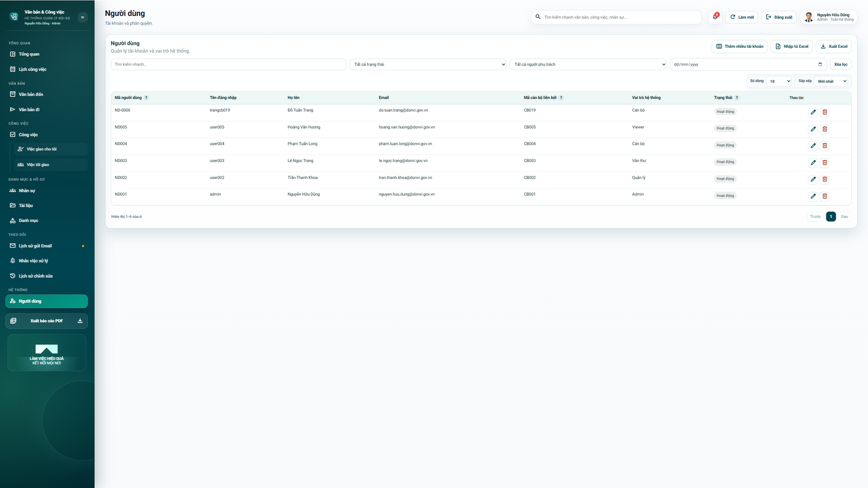Click the Sau next-page button
The image size is (868, 488).
844,216
